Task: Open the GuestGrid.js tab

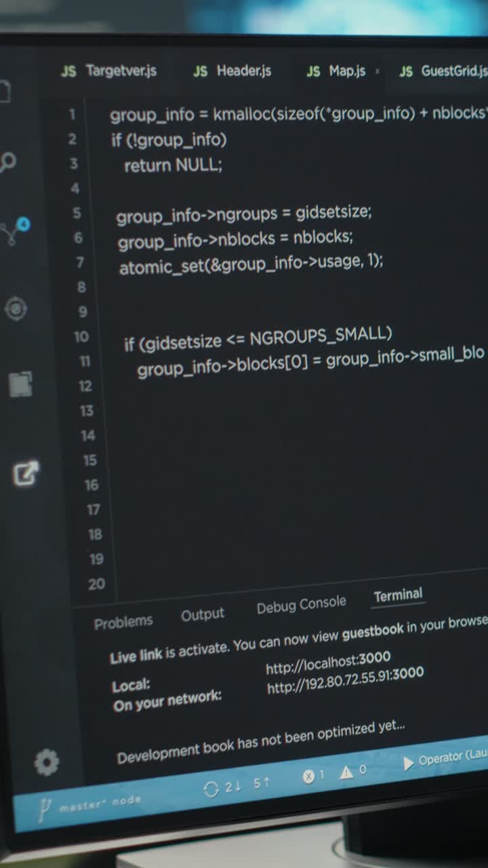Action: (x=443, y=71)
